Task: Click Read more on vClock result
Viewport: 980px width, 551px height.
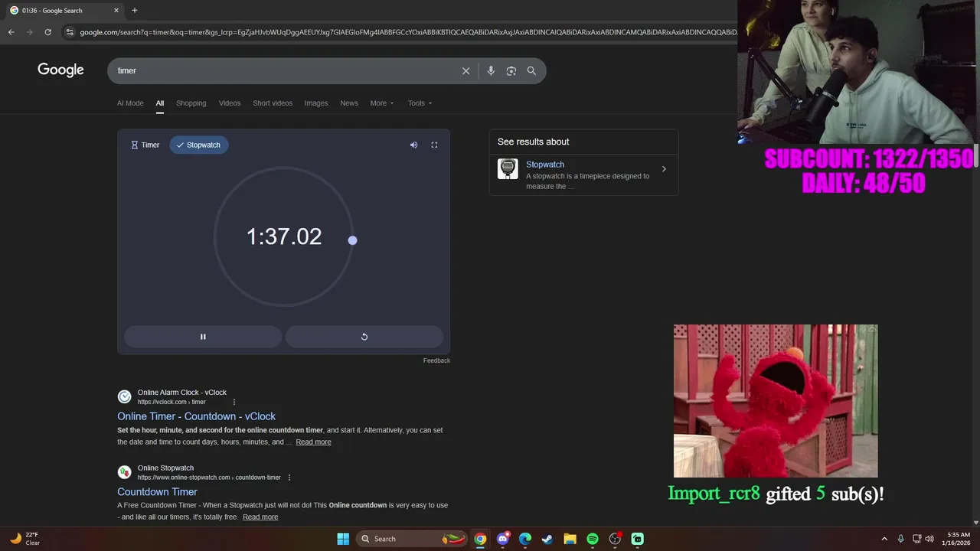Action: (x=313, y=442)
